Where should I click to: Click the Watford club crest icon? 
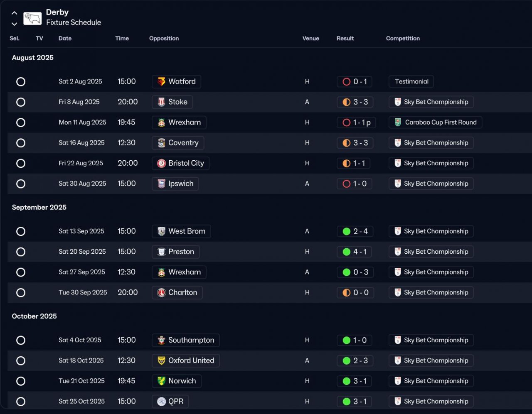tap(161, 82)
